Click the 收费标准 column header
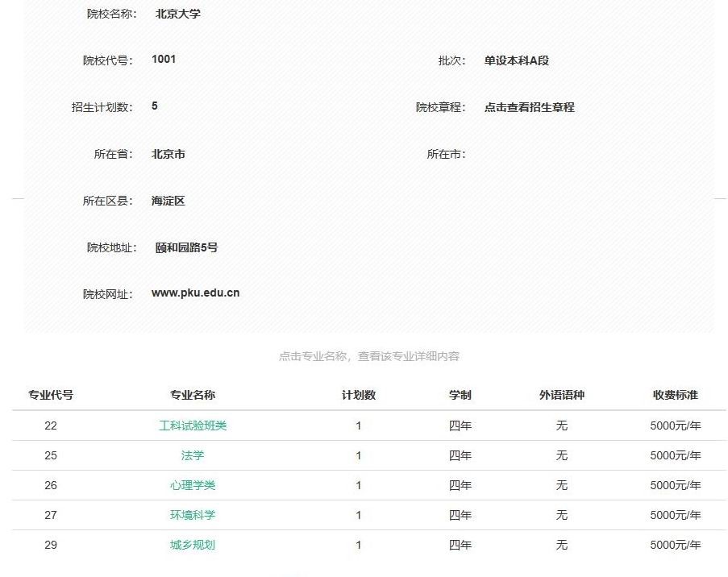Viewport: 728px width, 577px height. (676, 395)
